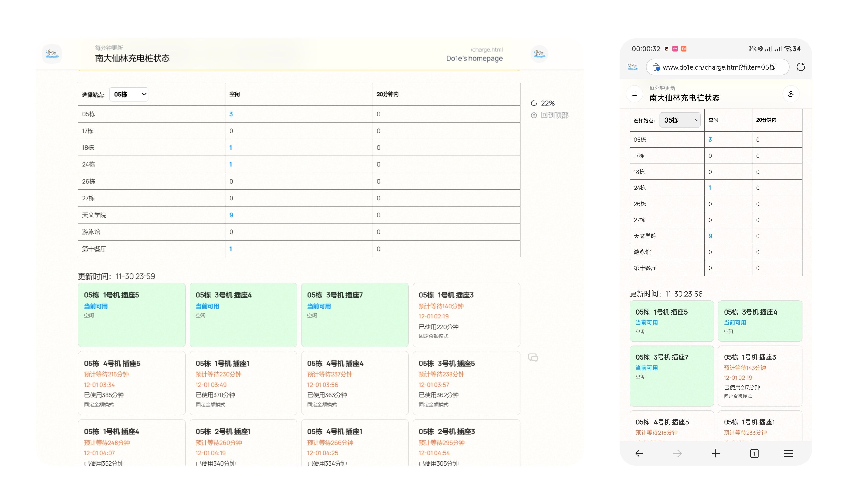The height and width of the screenshot is (504, 848).
Task: Click the mobile user profile icon
Action: click(x=791, y=94)
